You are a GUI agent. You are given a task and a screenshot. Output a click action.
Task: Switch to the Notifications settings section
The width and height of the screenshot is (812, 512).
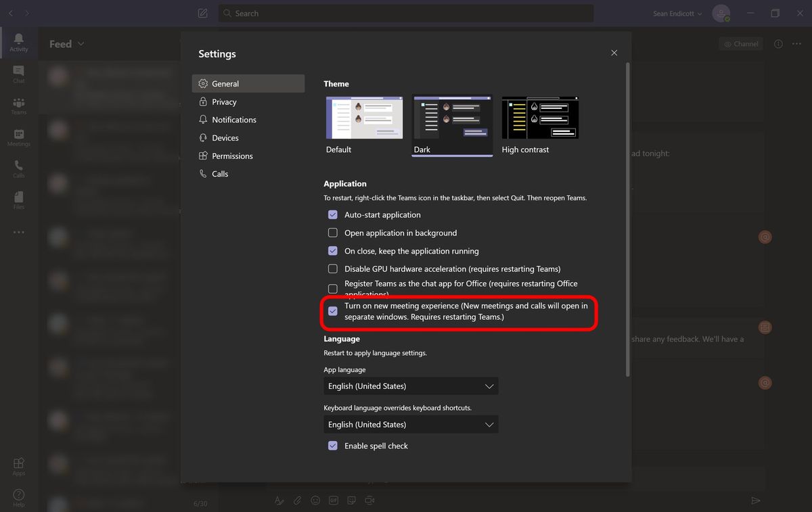pyautogui.click(x=234, y=119)
